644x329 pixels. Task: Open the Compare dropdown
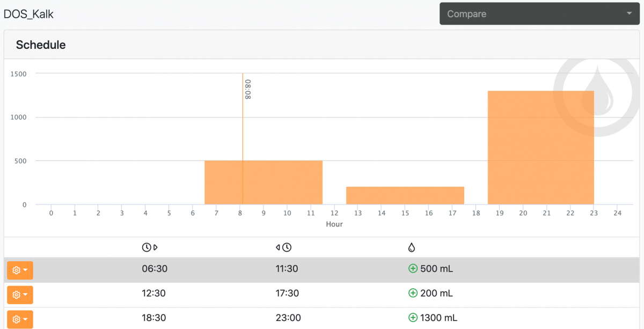539,14
